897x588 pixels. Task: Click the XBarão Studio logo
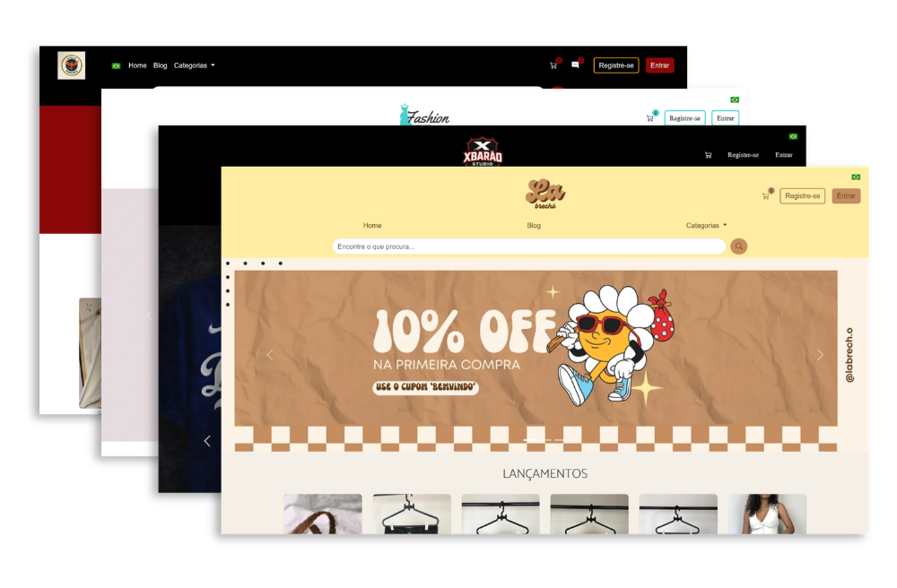(x=483, y=151)
